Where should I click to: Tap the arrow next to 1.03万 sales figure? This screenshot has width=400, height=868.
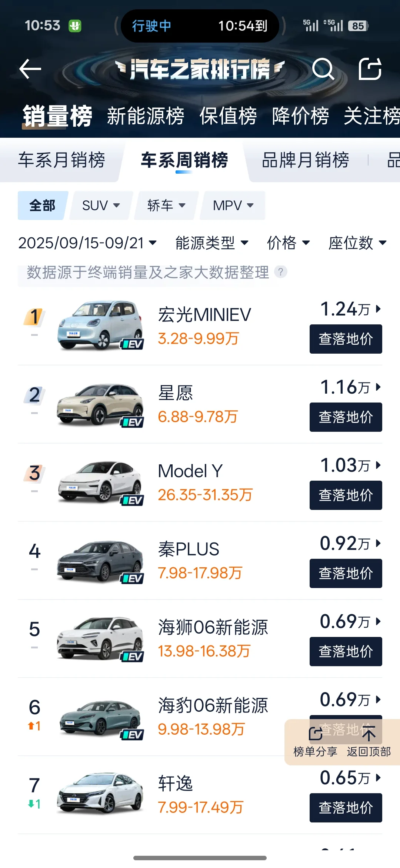tap(379, 465)
